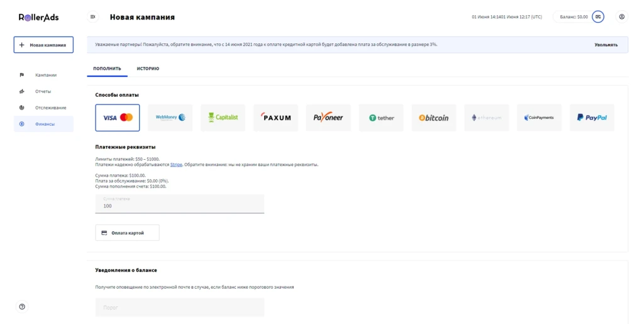This screenshot has height=324, width=644.
Task: Open the balance wallet icon
Action: (x=598, y=17)
